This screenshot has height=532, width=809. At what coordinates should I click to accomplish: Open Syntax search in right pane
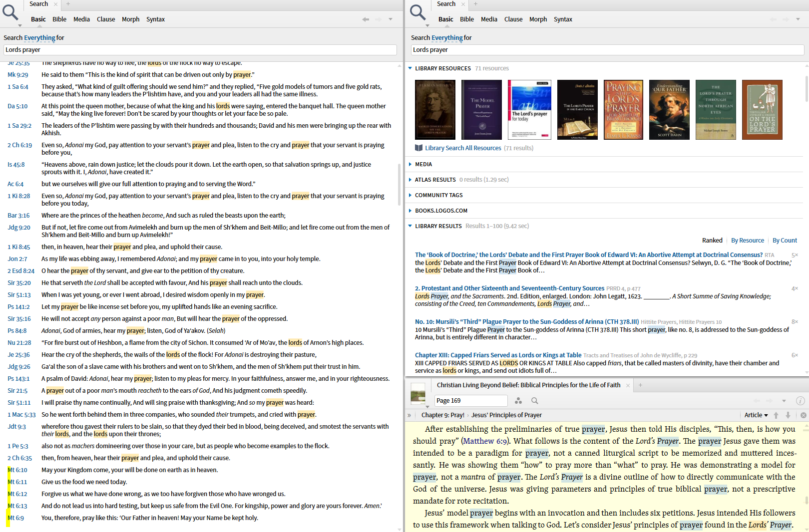563,19
